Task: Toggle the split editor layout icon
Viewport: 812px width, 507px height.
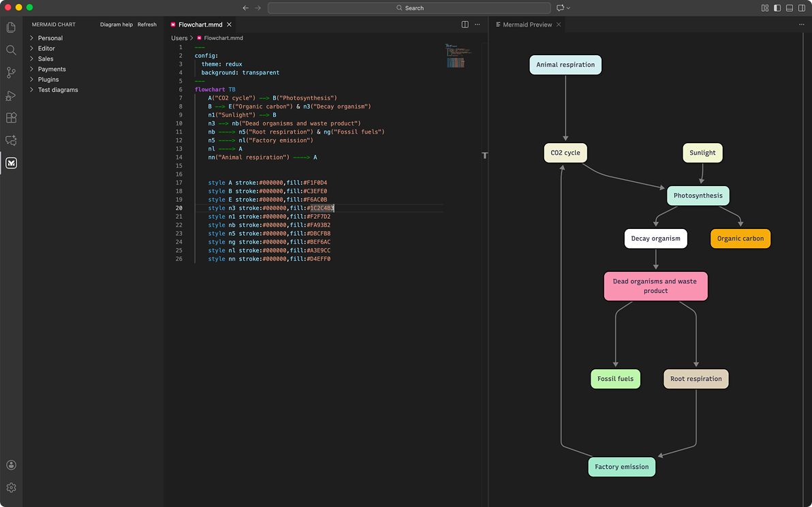Action: 465,24
